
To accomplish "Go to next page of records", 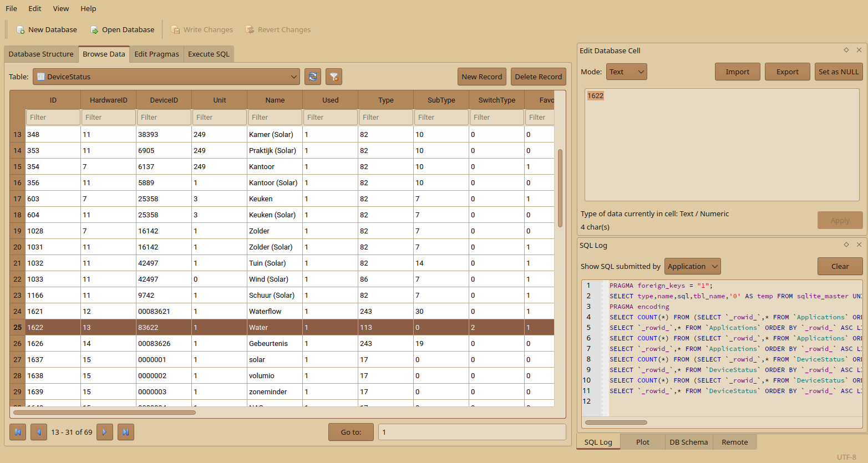I will coord(105,432).
